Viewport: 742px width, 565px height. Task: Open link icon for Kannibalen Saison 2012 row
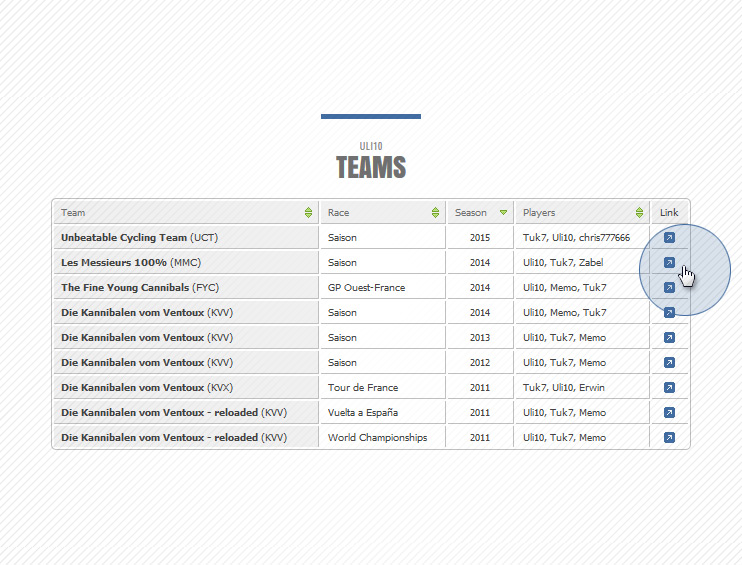pyautogui.click(x=669, y=363)
